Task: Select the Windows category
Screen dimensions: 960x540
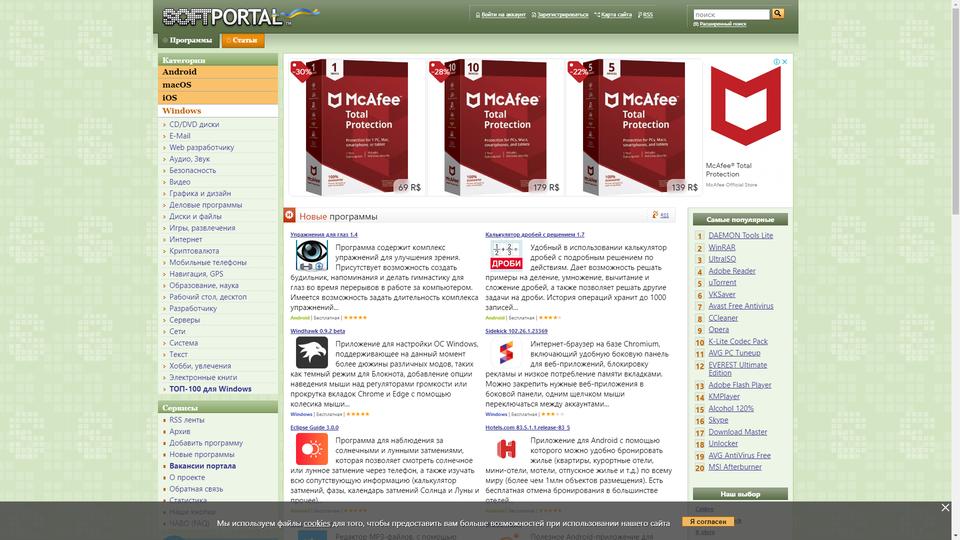Action: (218, 111)
